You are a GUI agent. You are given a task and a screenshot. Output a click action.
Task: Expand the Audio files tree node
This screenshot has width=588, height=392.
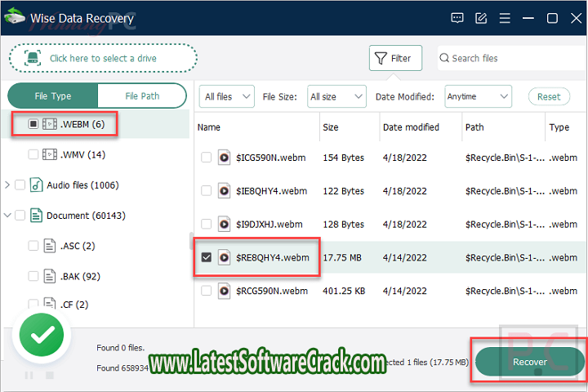(x=7, y=185)
